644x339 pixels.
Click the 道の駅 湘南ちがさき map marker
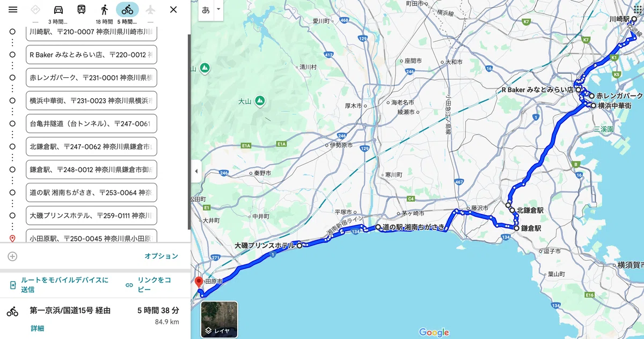(378, 227)
